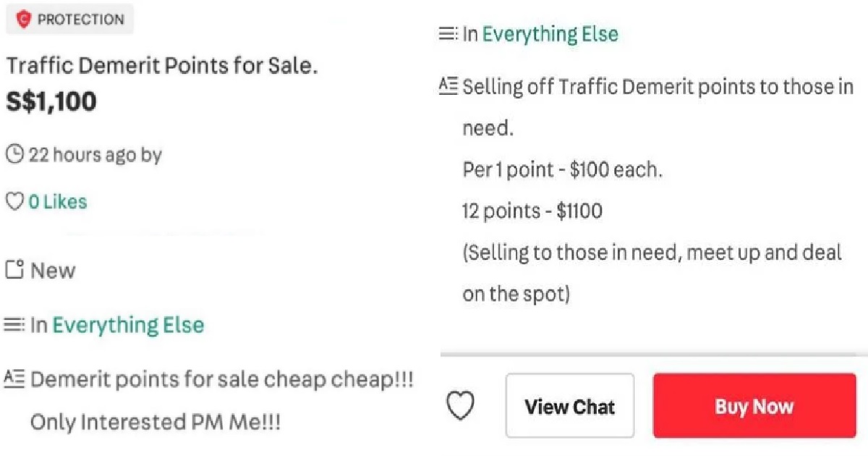This screenshot has height=456, width=868.
Task: Tap the clock icon beside 22 hours ago
Action: point(14,154)
